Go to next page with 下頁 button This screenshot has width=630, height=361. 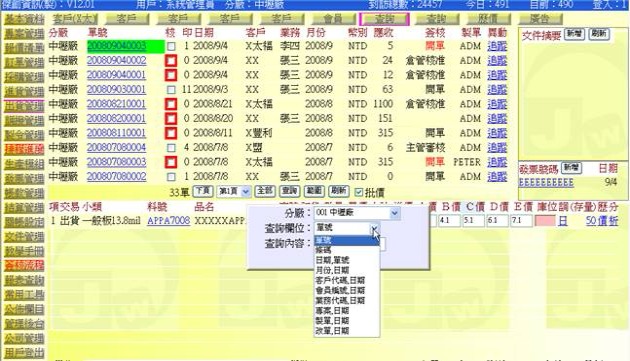(203, 191)
